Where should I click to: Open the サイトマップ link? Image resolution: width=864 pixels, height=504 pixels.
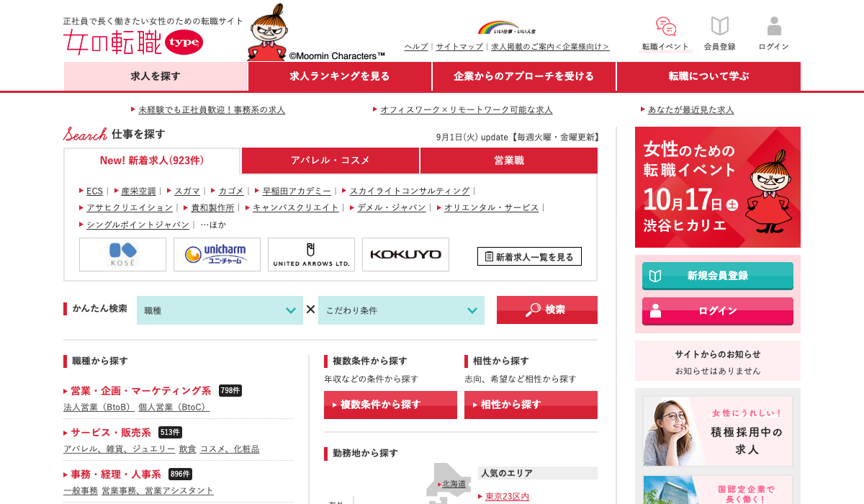point(459,47)
